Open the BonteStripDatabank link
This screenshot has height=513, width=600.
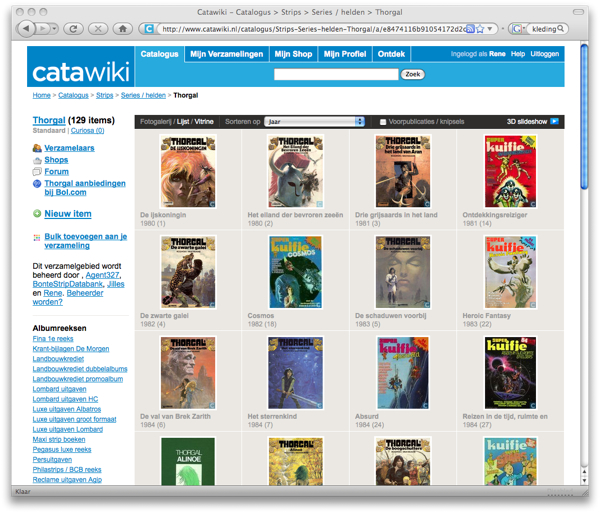coord(67,284)
